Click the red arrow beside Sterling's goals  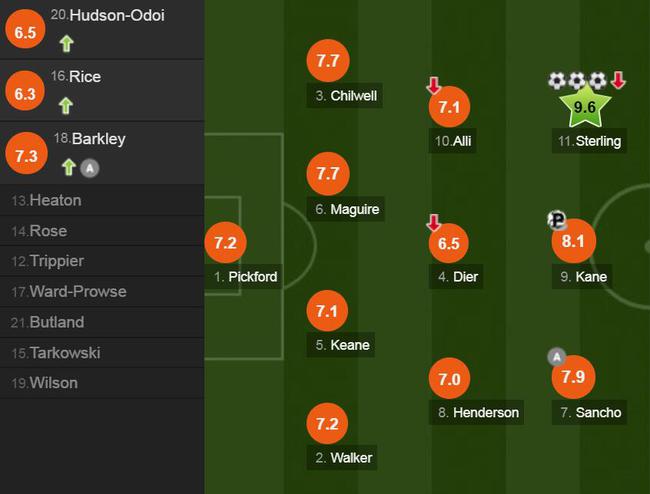coord(618,80)
